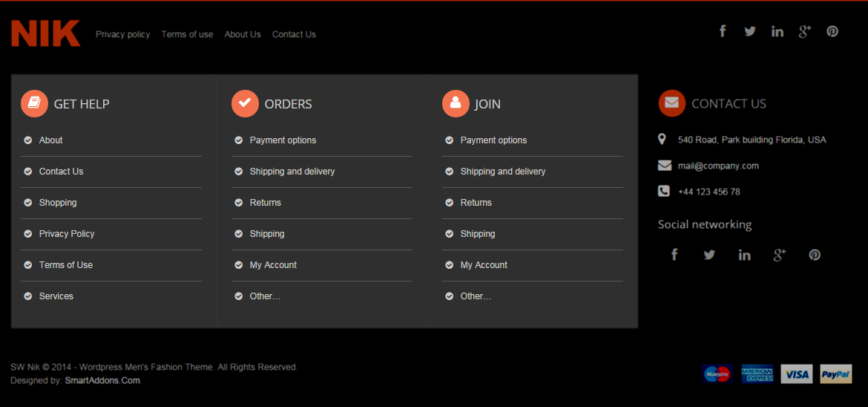Click the NIK logo
The width and height of the screenshot is (868, 407).
coord(46,34)
